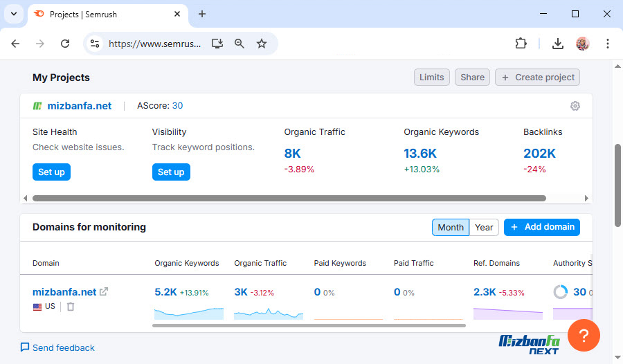Open mizbanfa.net external link icon

pos(104,291)
